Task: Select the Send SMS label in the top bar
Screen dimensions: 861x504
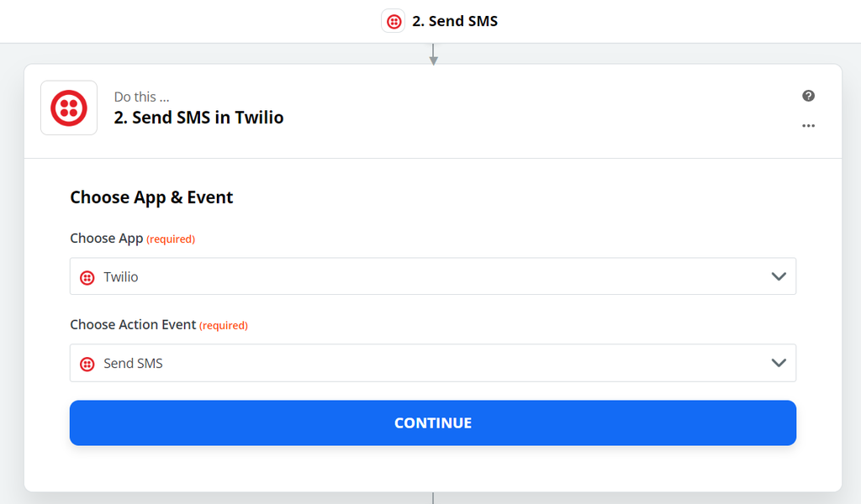Action: pyautogui.click(x=455, y=20)
